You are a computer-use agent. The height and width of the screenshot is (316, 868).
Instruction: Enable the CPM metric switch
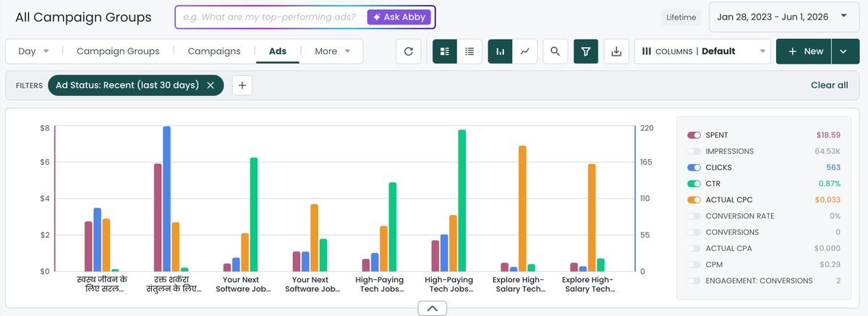[694, 265]
